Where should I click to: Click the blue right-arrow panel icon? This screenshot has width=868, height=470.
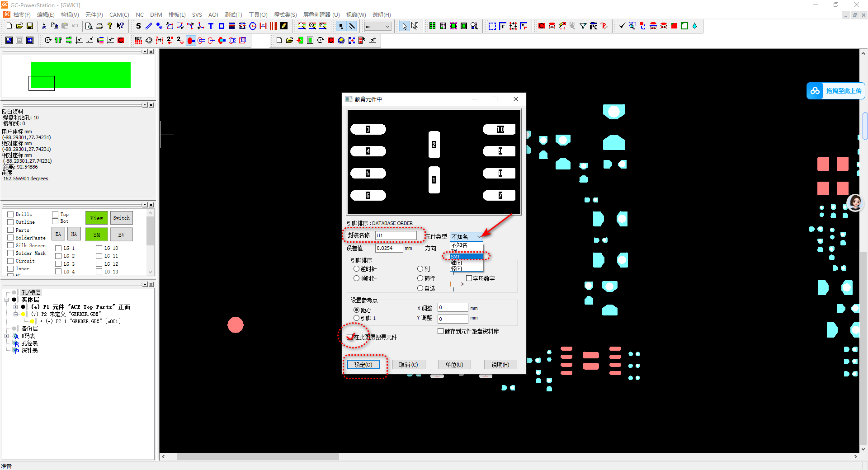click(x=30, y=41)
